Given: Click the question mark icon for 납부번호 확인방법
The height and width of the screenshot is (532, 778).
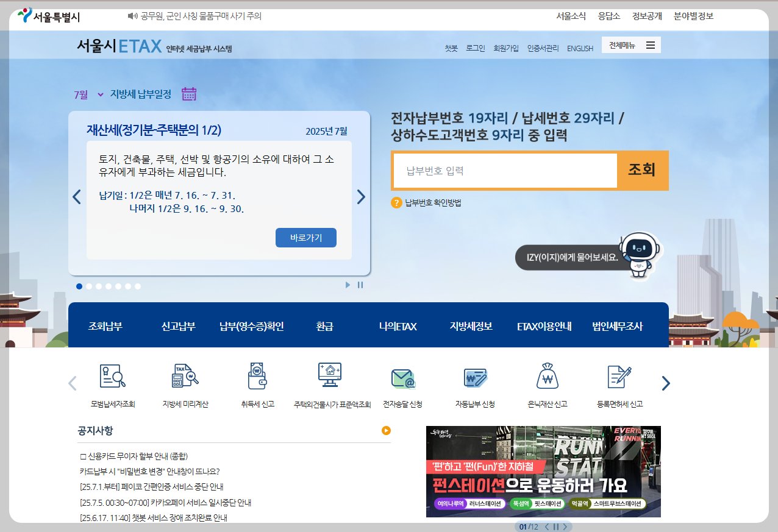Looking at the screenshot, I should coord(396,203).
